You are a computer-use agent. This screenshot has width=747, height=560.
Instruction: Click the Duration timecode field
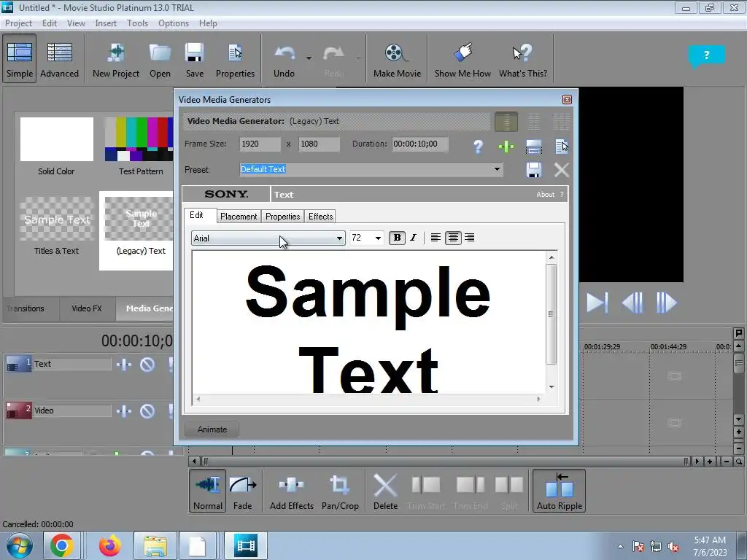(419, 144)
